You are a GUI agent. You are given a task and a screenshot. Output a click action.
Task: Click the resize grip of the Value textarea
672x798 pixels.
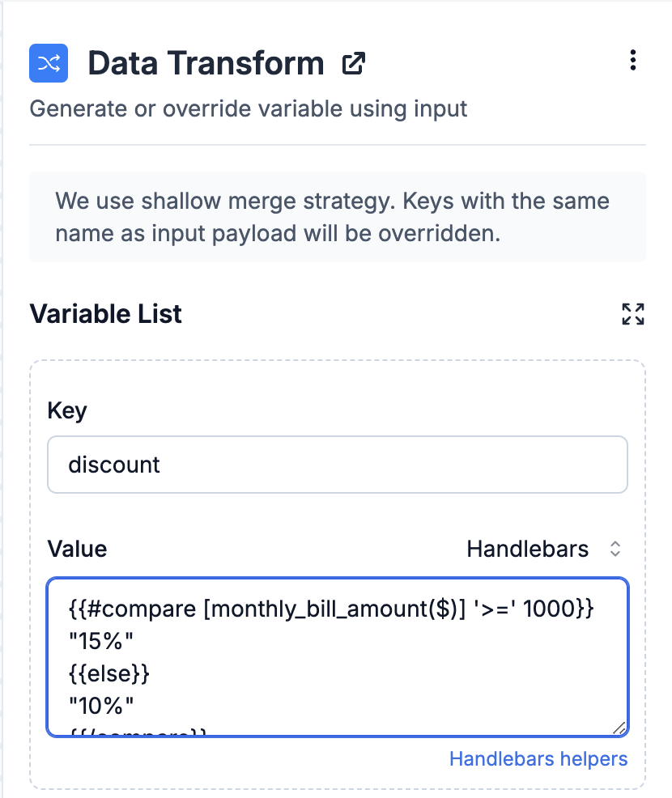click(x=619, y=728)
